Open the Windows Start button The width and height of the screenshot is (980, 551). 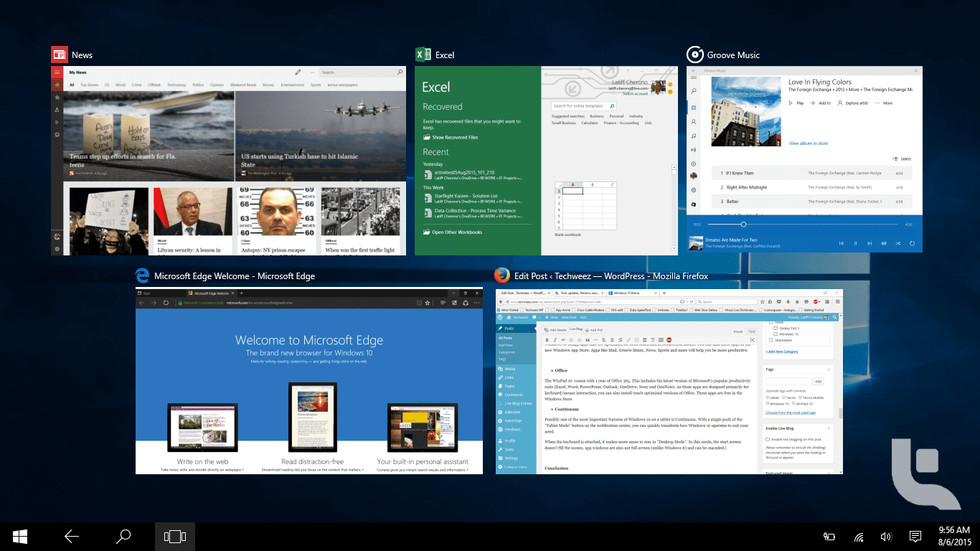click(x=19, y=536)
